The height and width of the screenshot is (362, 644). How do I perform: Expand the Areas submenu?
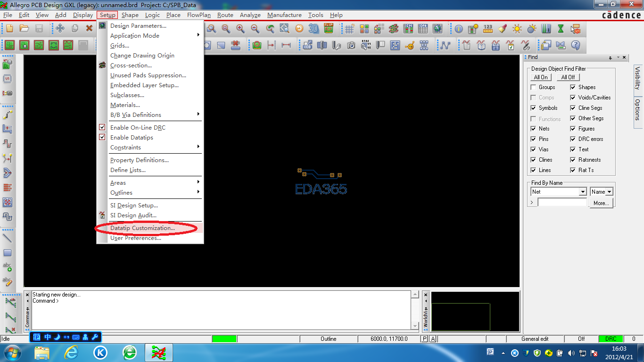click(x=150, y=182)
